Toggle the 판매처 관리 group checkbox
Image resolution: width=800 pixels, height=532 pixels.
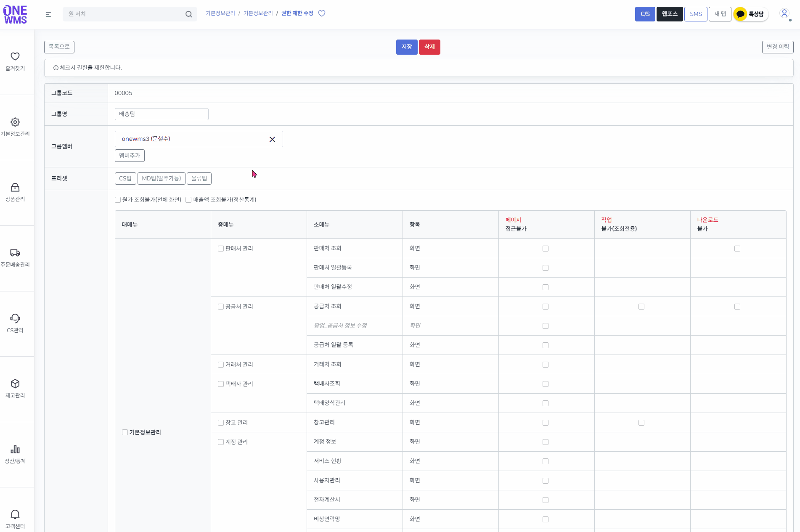coord(221,249)
